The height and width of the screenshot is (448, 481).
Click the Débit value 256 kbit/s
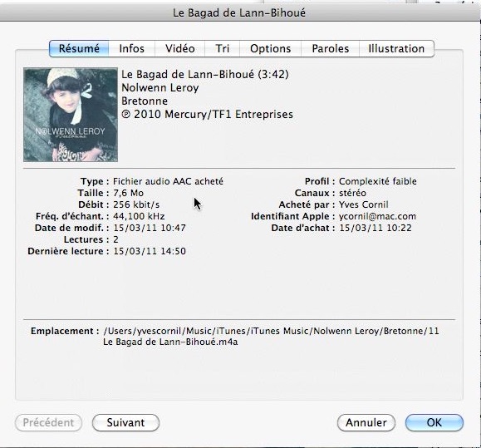point(136,204)
